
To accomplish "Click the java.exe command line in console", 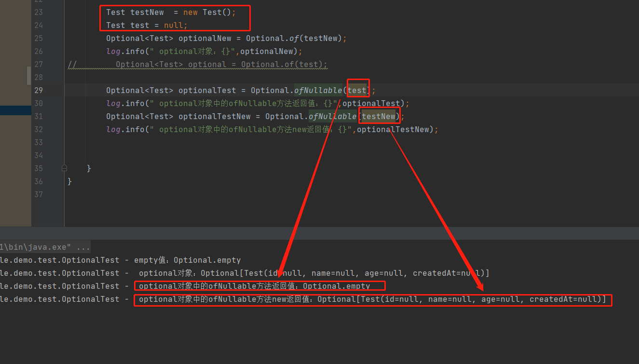I will tap(45, 247).
